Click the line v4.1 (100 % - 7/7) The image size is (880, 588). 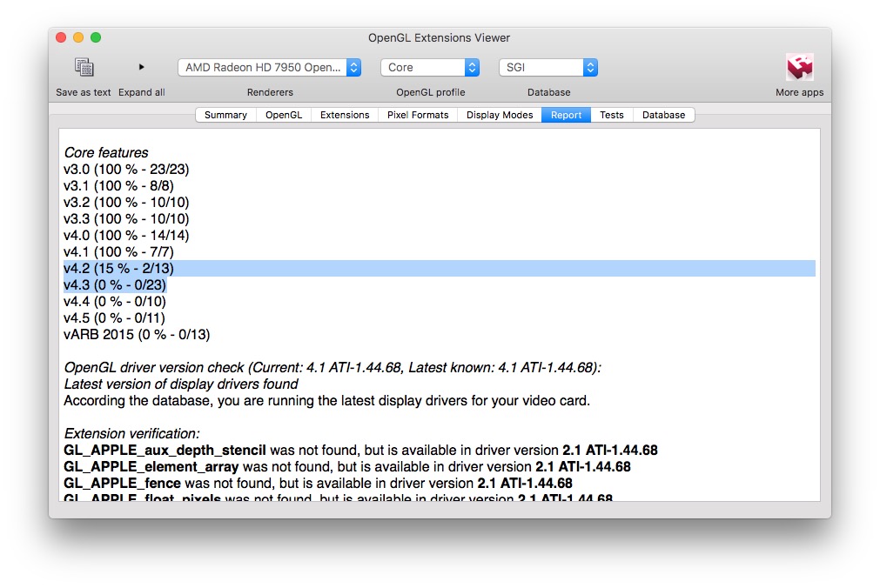(119, 252)
